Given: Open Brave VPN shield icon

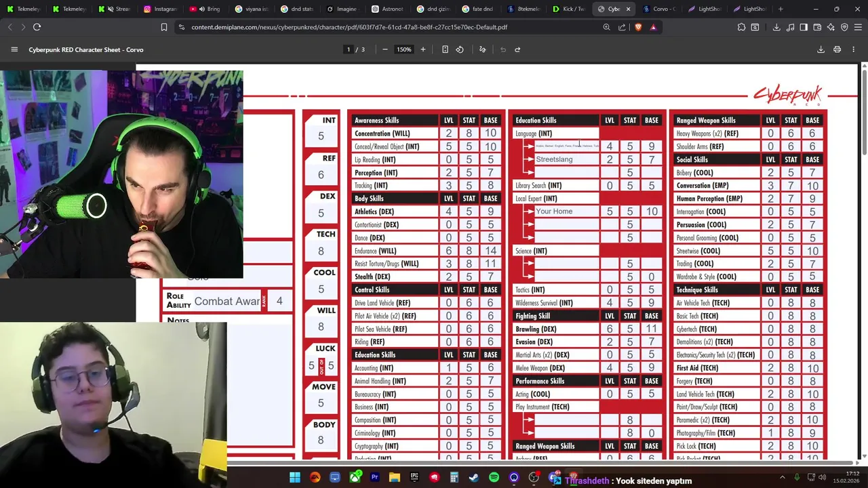Looking at the screenshot, I should pyautogui.click(x=844, y=27).
